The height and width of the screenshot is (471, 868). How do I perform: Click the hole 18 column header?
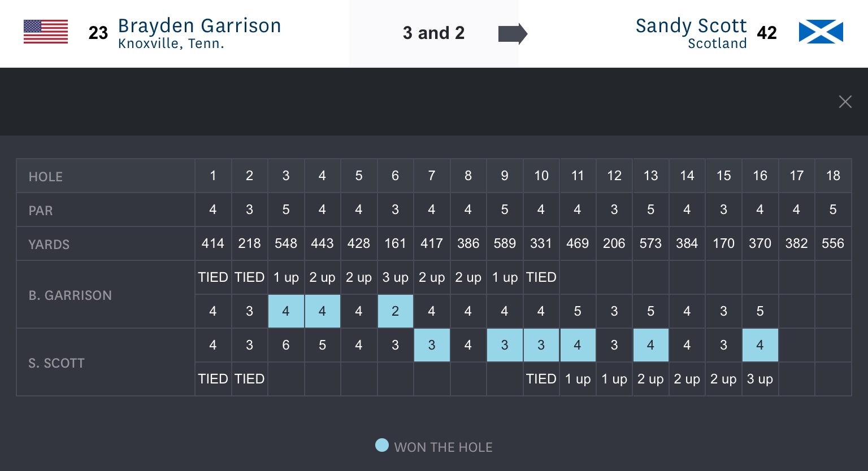832,176
